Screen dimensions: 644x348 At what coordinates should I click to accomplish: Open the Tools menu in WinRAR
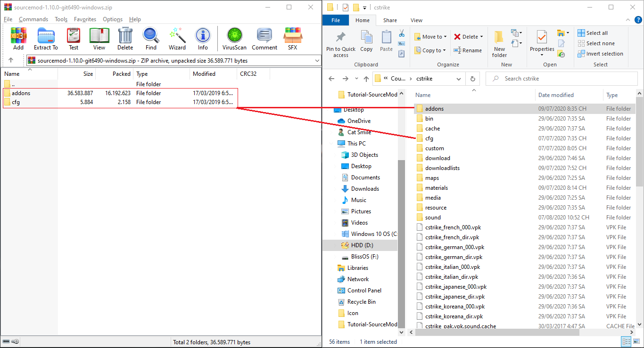click(61, 19)
